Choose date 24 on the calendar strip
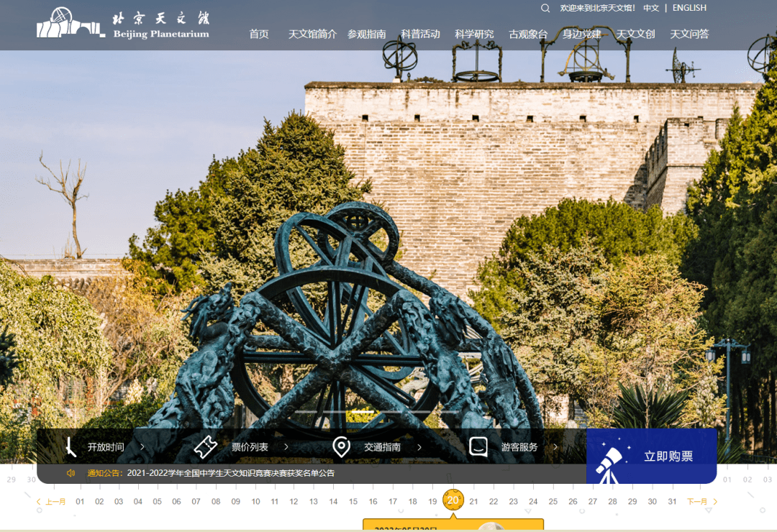 [533, 501]
